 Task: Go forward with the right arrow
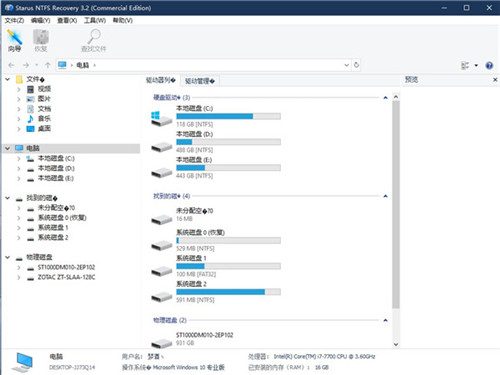(26, 65)
